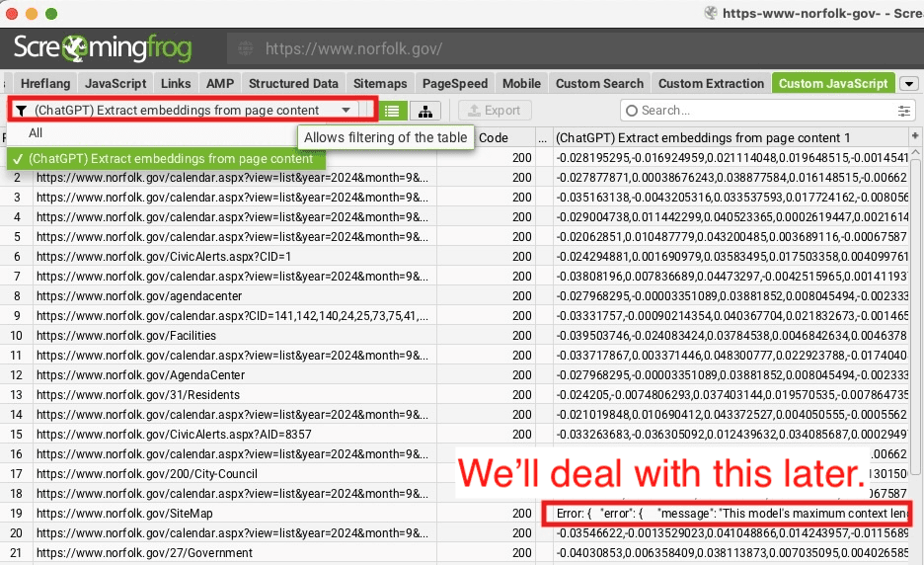Click the ellipsis column header next to Code
The height and width of the screenshot is (565, 924).
[543, 137]
